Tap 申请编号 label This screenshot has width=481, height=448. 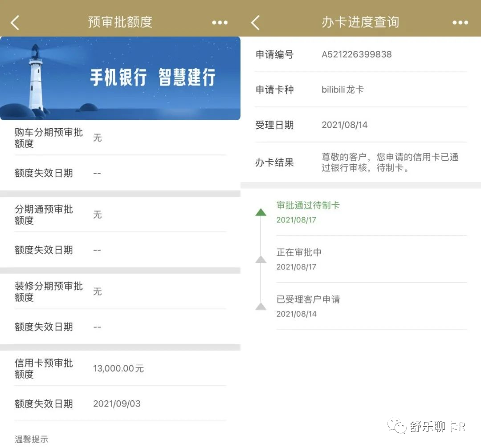pyautogui.click(x=274, y=54)
